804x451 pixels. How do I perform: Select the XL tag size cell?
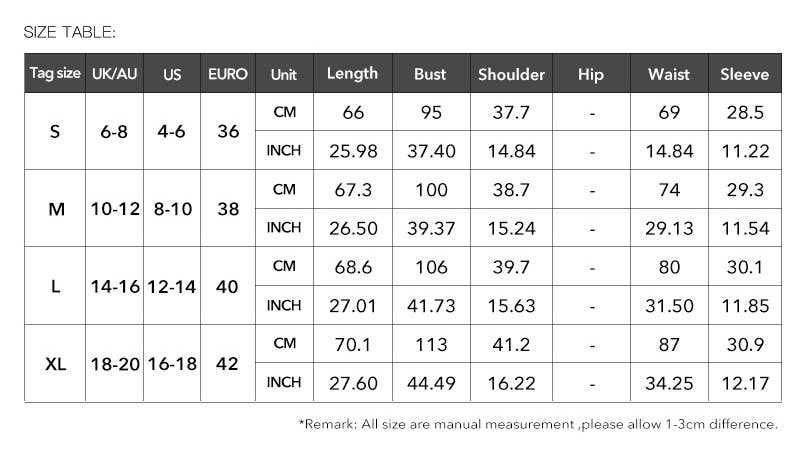click(x=55, y=364)
